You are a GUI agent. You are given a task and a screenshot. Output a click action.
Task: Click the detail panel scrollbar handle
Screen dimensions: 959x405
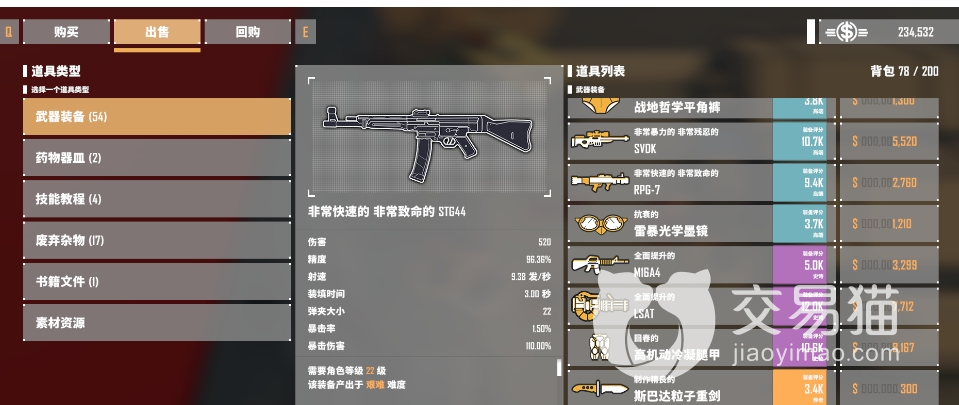pyautogui.click(x=558, y=368)
